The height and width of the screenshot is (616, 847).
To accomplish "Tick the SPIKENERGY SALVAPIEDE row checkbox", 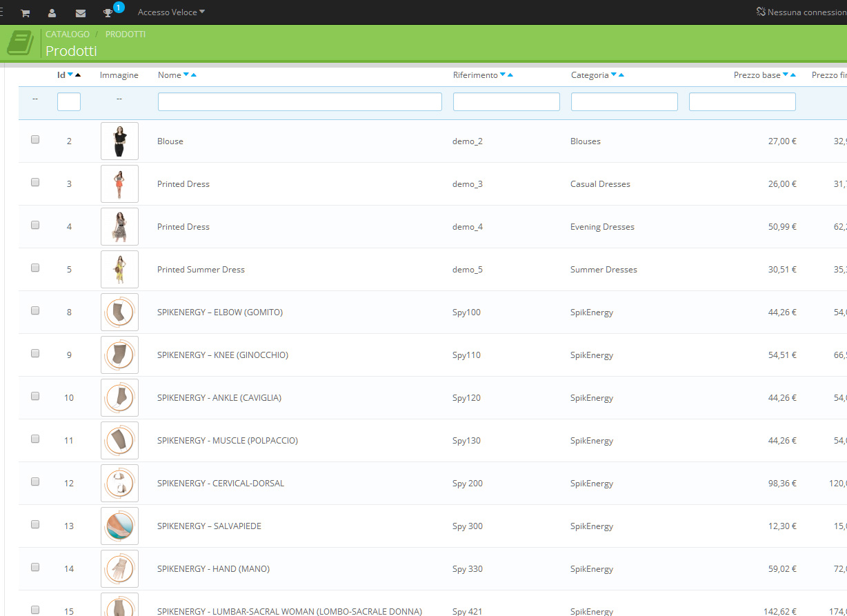I will point(35,524).
